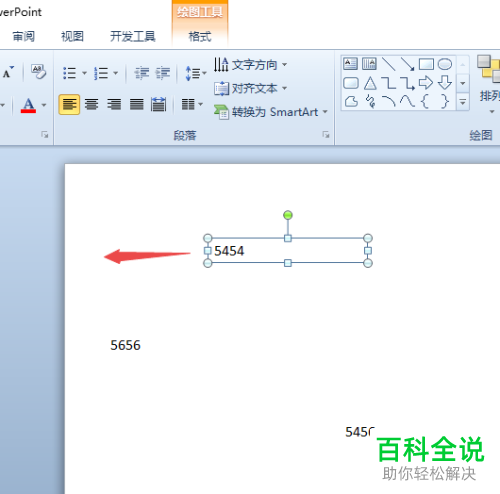Click the 绘图工具 contextual tab header
This screenshot has height=494, width=500.
coord(200,12)
